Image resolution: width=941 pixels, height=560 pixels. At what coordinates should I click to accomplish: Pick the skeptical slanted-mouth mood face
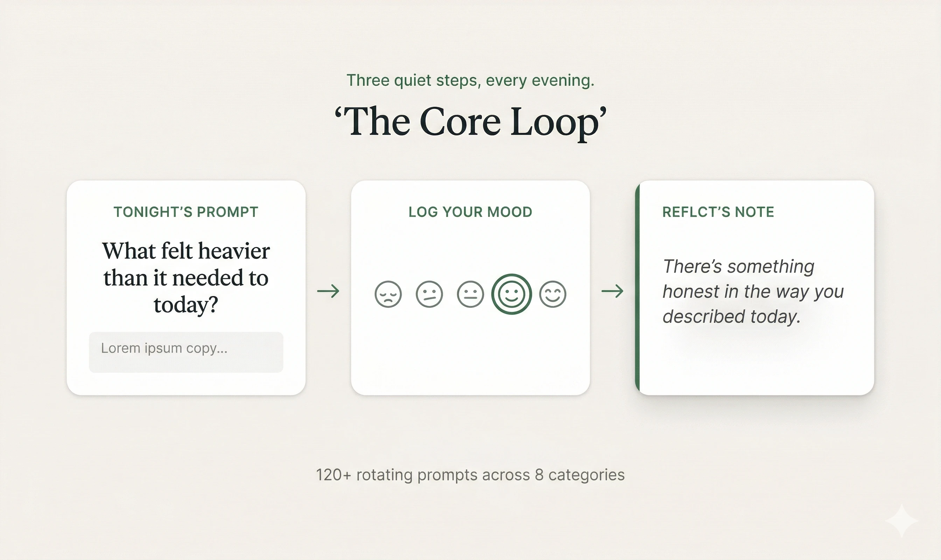pyautogui.click(x=429, y=294)
